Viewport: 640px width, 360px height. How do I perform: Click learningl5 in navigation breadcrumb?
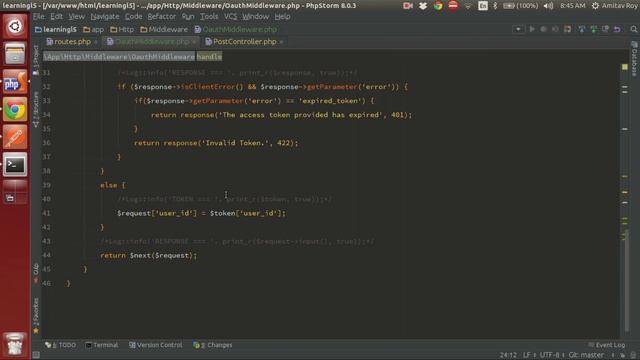56,29
